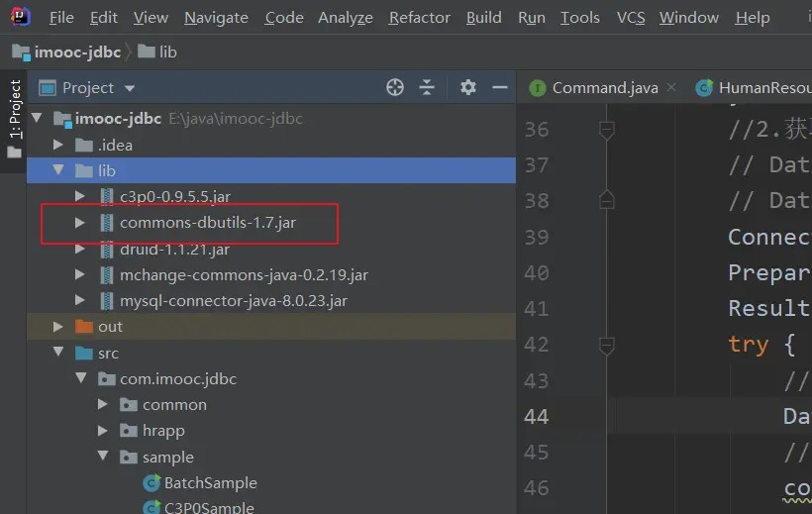
Task: Open the File menu
Action: click(x=61, y=18)
